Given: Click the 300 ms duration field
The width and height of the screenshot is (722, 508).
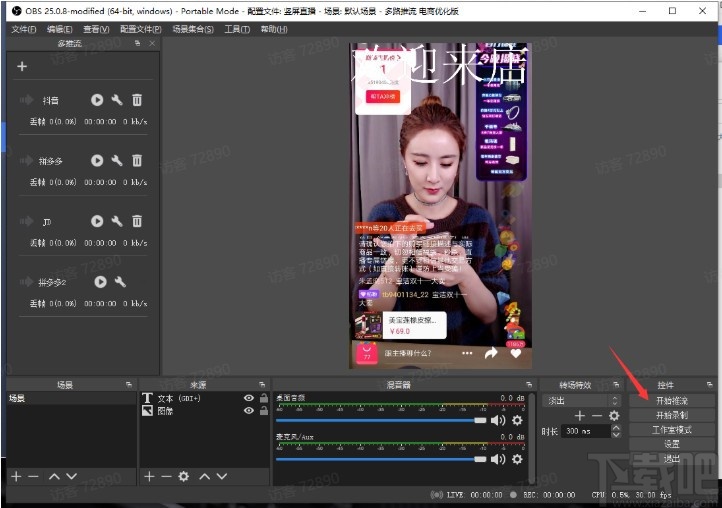Looking at the screenshot, I should 586,431.
